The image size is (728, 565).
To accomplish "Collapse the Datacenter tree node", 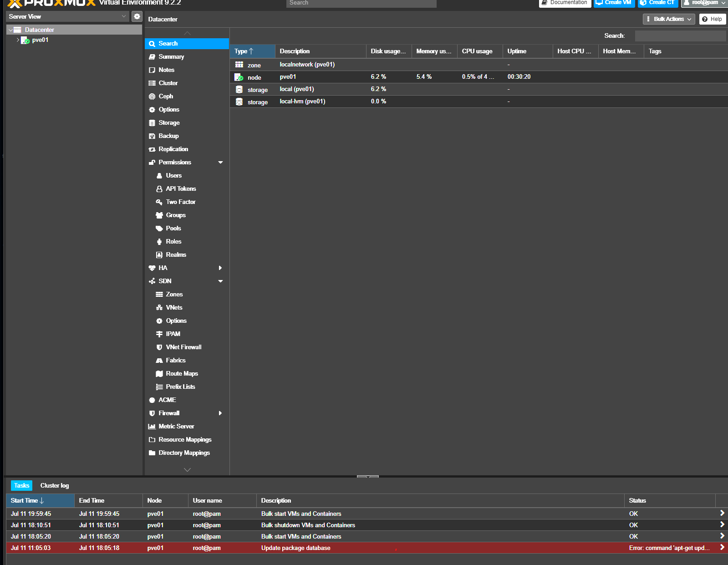I will point(10,30).
